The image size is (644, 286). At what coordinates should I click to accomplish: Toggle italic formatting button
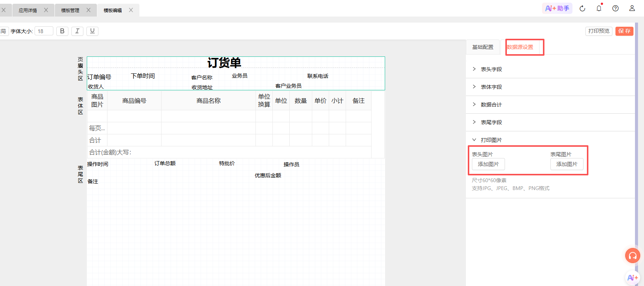click(x=77, y=31)
